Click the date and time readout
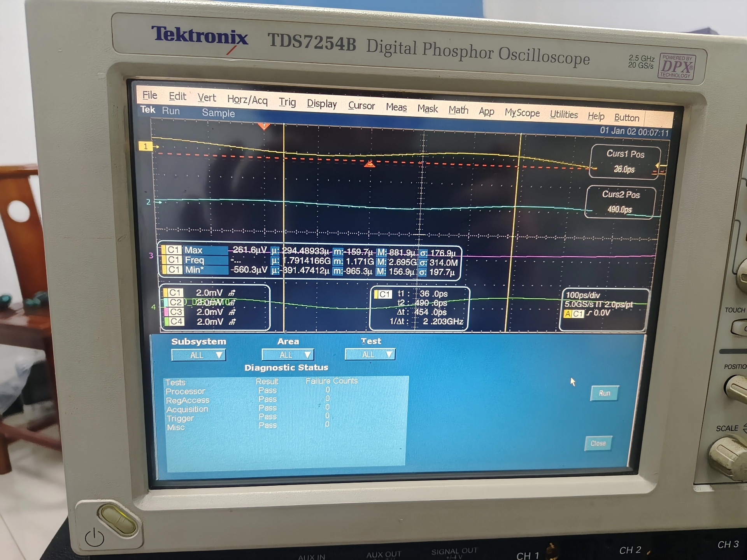This screenshot has width=747, height=560. point(634,132)
